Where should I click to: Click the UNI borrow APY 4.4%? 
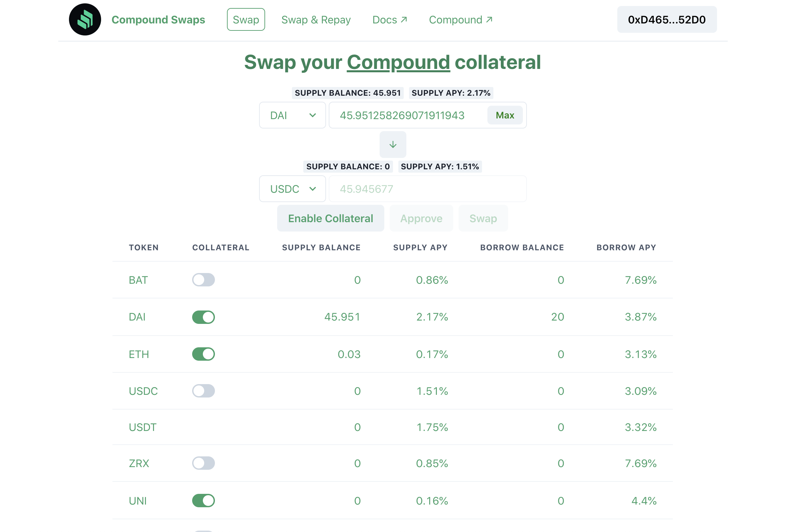643,501
